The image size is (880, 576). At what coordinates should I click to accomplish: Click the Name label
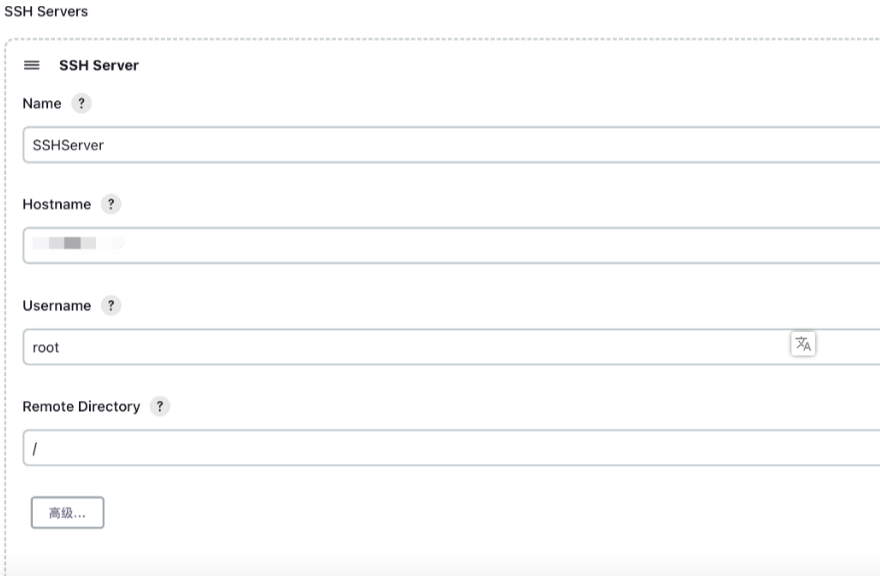click(42, 103)
